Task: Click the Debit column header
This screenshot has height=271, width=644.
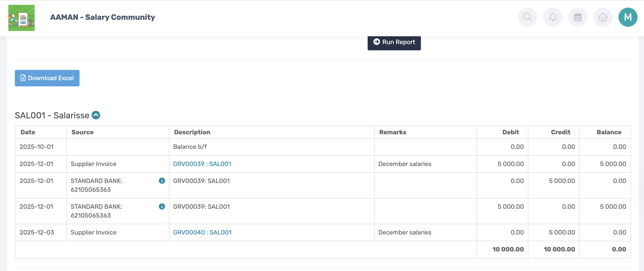Action: (x=510, y=132)
